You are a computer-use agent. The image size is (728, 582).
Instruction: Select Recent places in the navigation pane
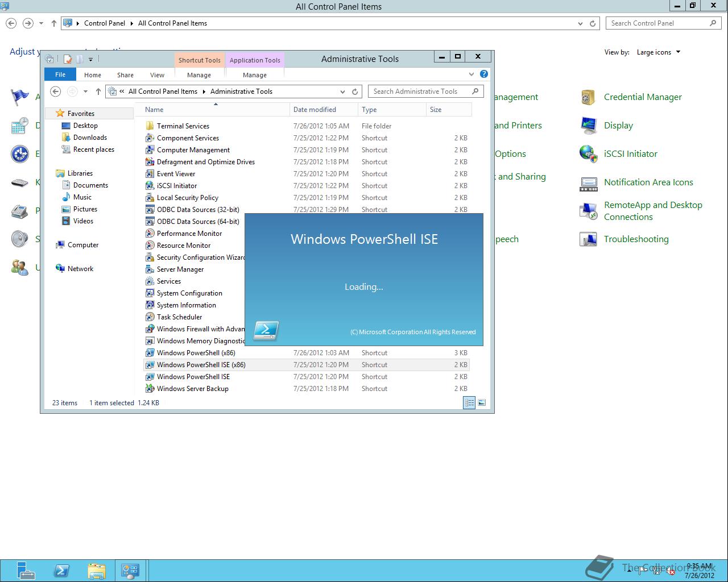(94, 149)
